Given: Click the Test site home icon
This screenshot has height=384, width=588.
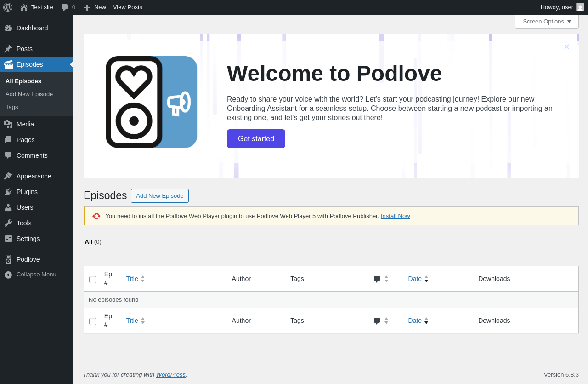Looking at the screenshot, I should (x=24, y=7).
